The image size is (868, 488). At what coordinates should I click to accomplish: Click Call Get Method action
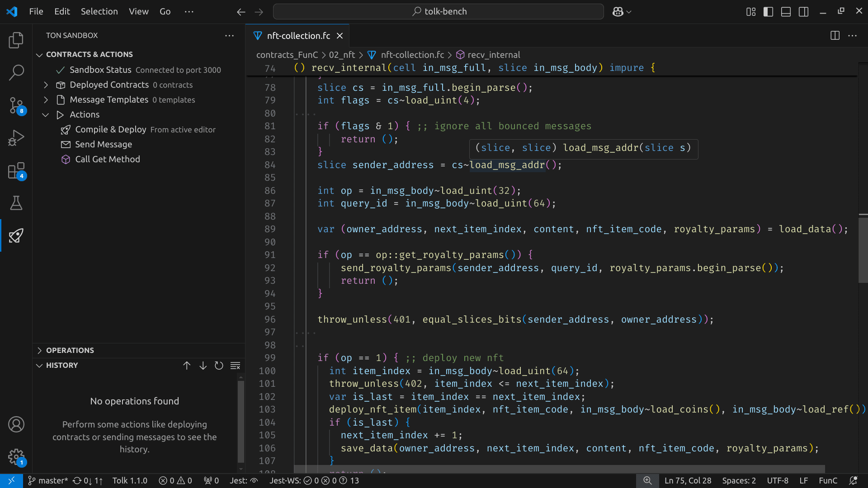tap(138, 160)
